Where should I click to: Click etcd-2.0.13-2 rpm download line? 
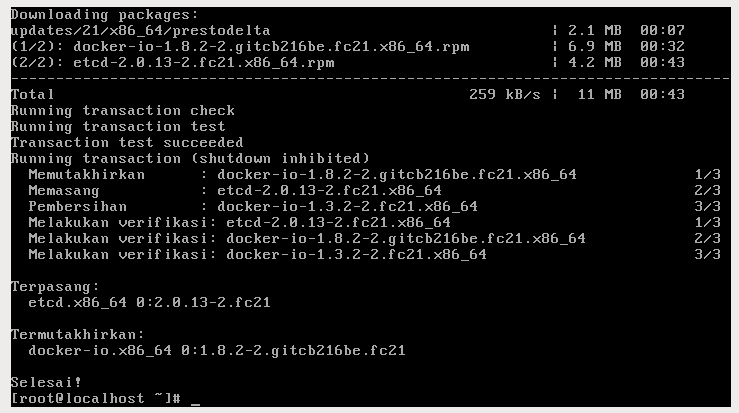point(348,63)
